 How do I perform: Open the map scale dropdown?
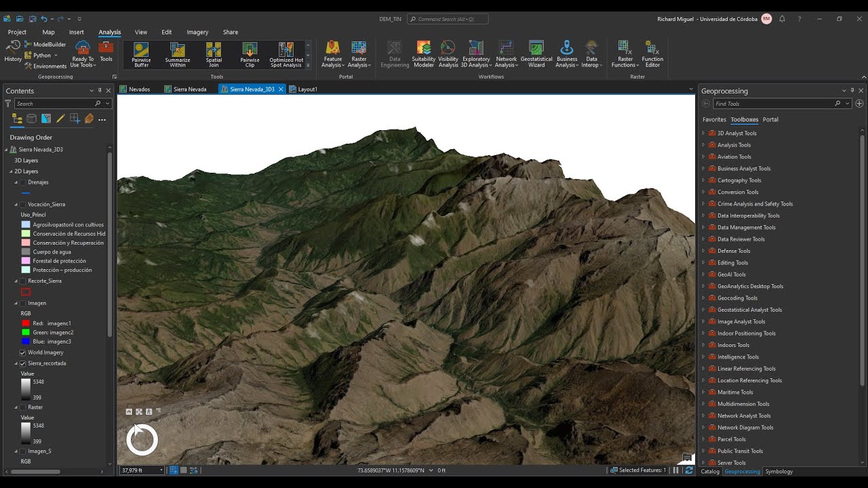pos(161,470)
